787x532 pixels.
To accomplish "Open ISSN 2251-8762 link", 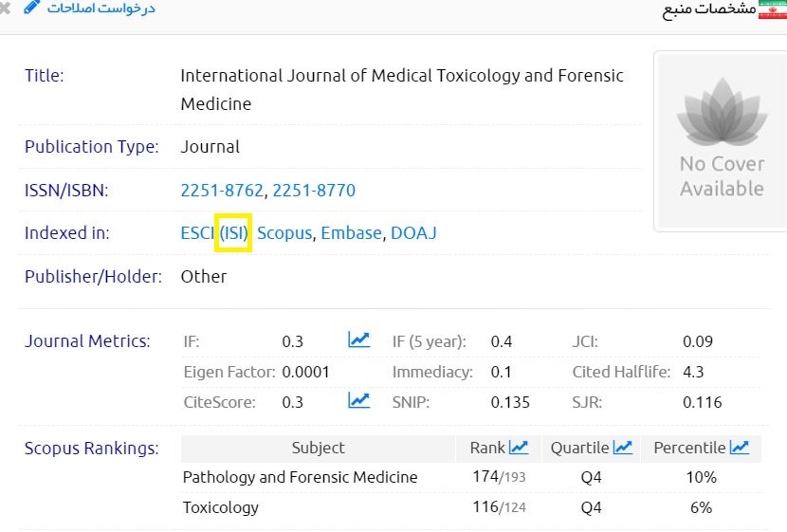I will [x=222, y=191].
